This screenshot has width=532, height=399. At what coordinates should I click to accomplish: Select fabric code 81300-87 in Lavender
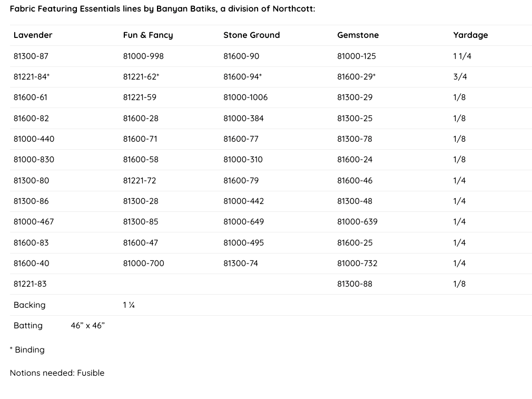click(31, 56)
